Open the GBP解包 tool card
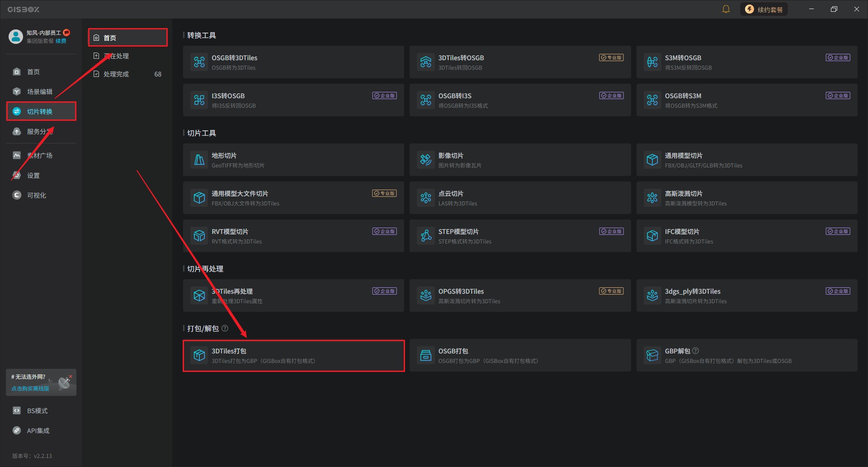Viewport: 868px width, 467px height. pyautogui.click(x=747, y=356)
